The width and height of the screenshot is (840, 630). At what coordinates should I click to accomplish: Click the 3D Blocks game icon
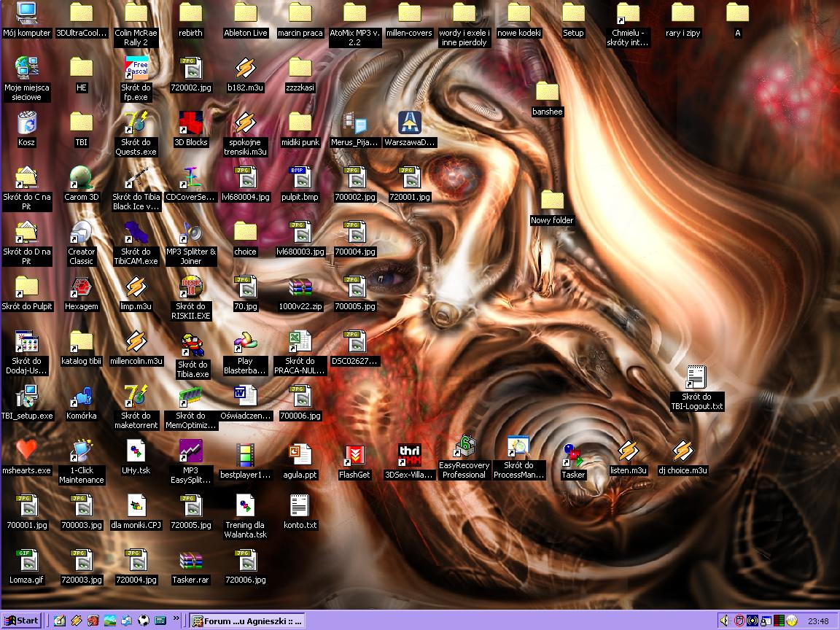click(x=191, y=123)
